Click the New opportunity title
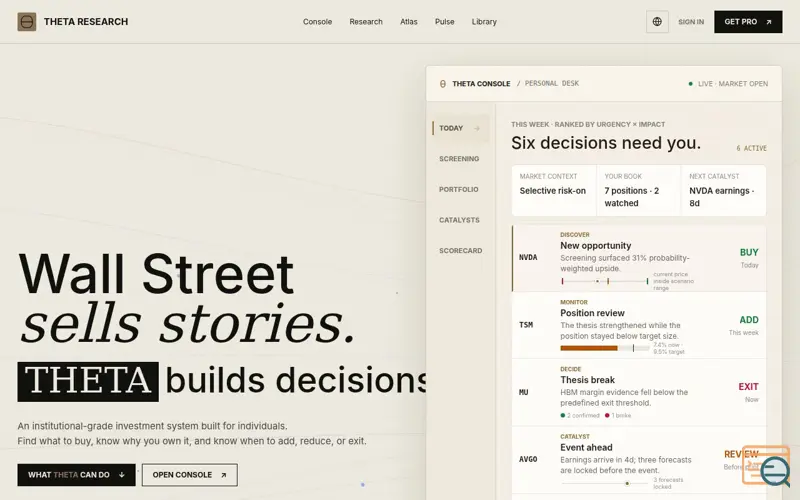Viewport: 800px width, 500px height. 595,246
